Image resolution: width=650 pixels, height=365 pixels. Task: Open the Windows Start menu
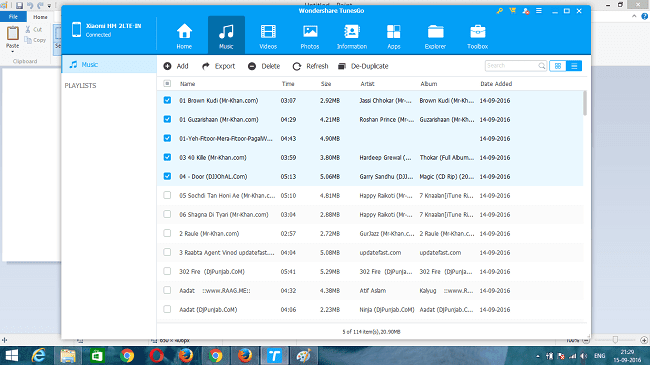click(x=12, y=356)
